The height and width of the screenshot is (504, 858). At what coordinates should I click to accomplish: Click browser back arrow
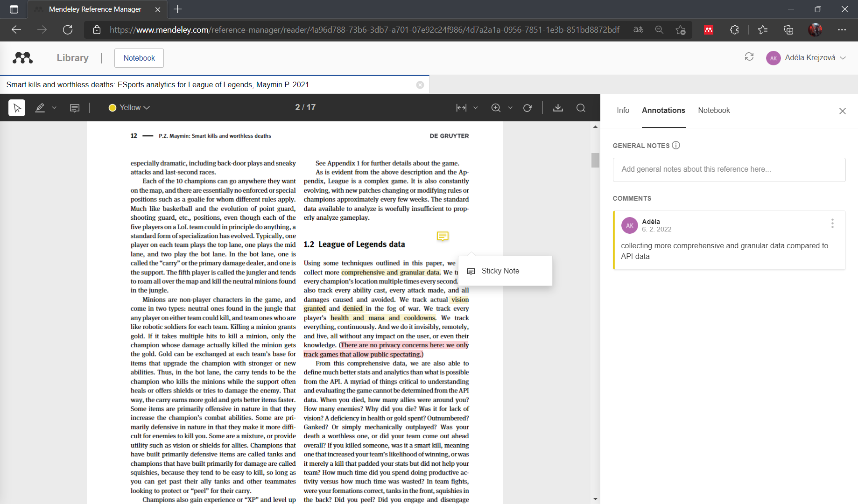pyautogui.click(x=17, y=30)
